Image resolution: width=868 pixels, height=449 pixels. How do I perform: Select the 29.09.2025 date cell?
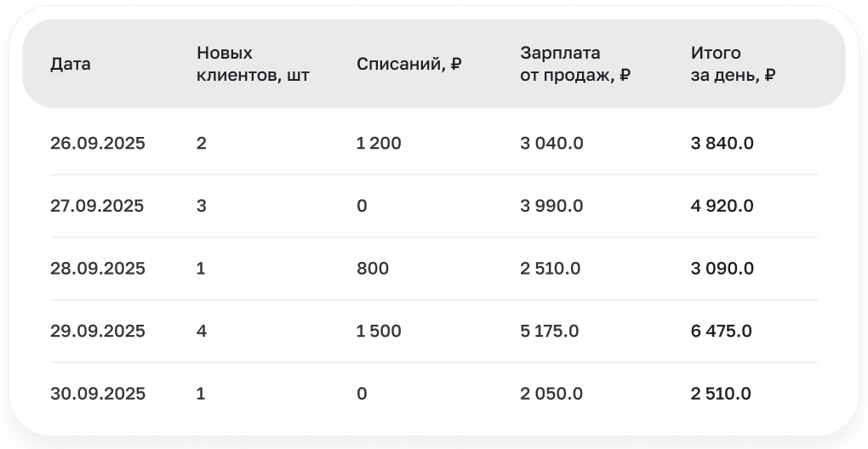97,331
